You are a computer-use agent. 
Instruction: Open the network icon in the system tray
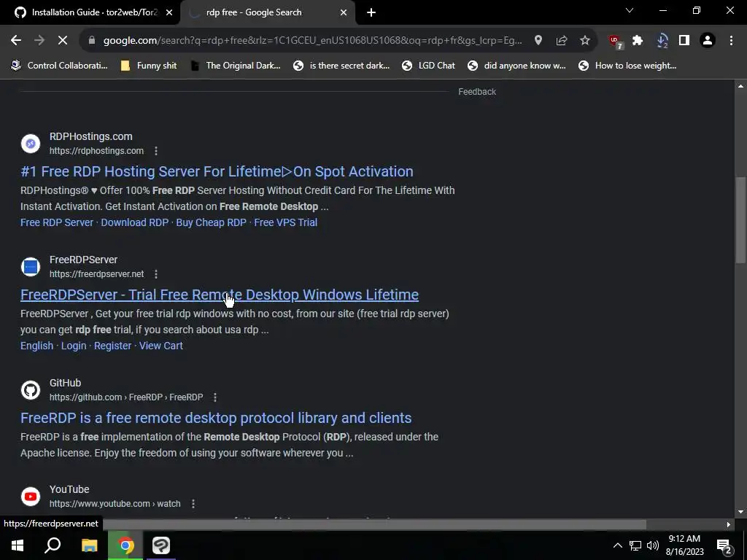[x=635, y=545]
